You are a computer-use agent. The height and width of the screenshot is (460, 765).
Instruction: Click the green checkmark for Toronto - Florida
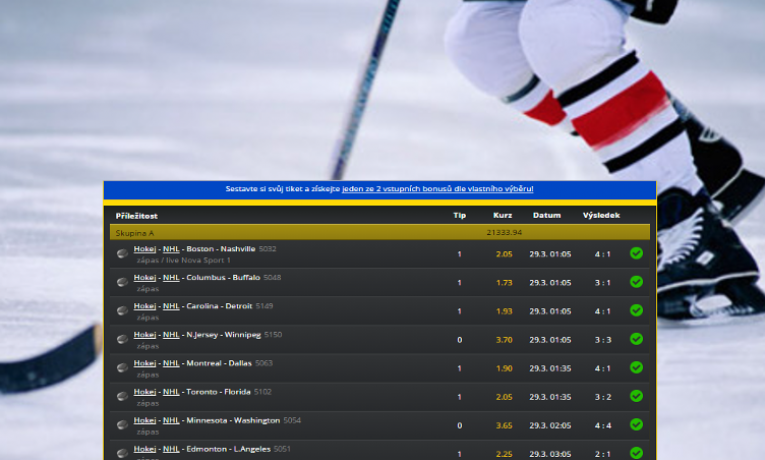pos(636,396)
